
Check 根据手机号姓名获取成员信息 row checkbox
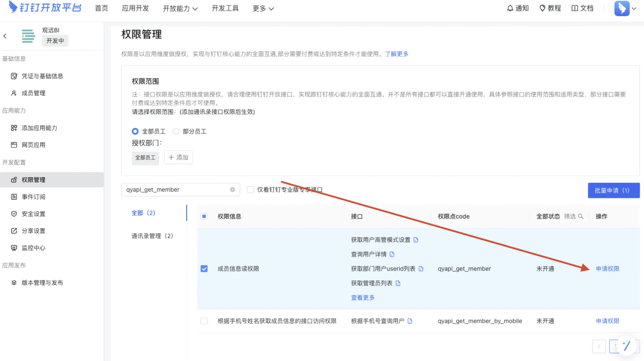pos(204,321)
